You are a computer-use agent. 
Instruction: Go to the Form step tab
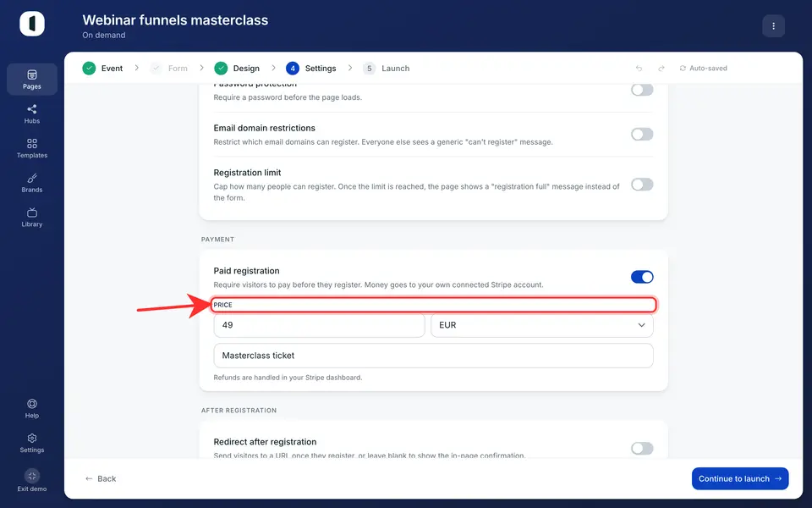(x=169, y=69)
